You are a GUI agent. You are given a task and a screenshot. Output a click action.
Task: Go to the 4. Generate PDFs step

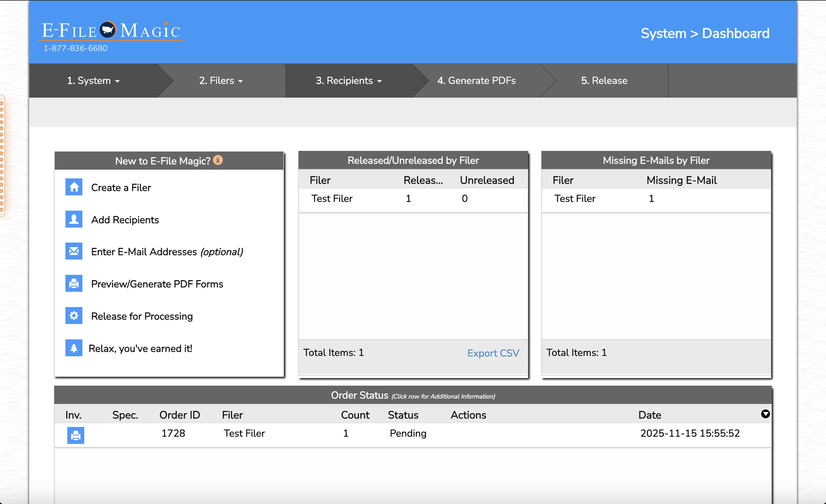click(476, 81)
